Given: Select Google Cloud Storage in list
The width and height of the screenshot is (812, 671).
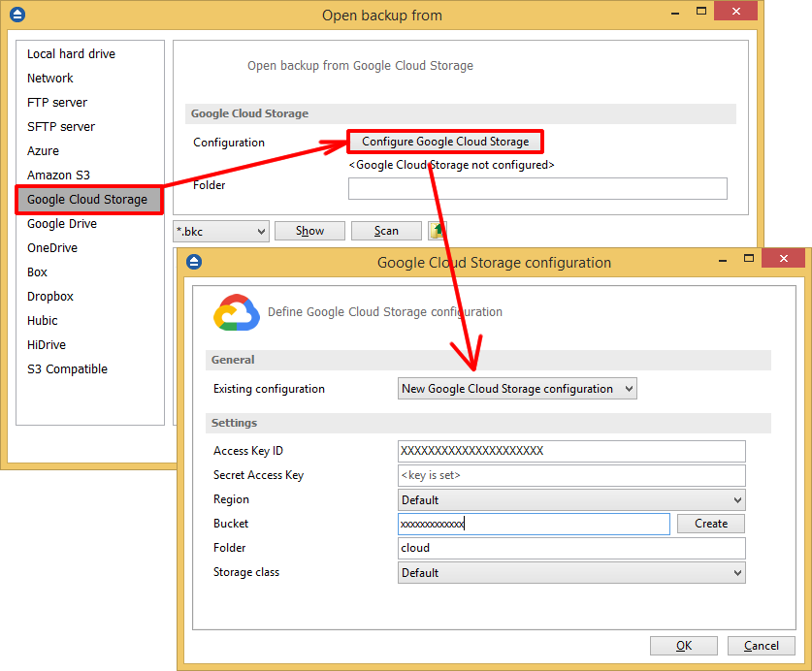Looking at the screenshot, I should pos(89,200).
